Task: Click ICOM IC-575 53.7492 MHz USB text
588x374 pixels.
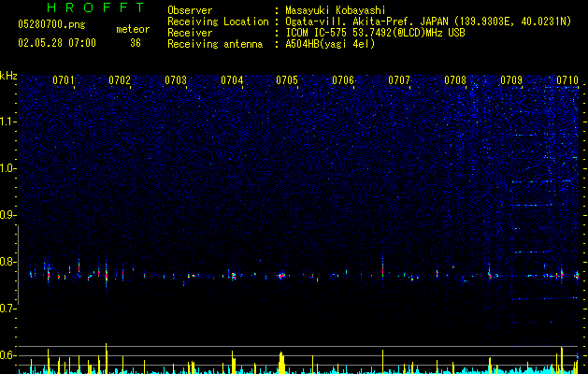Action: pos(375,33)
